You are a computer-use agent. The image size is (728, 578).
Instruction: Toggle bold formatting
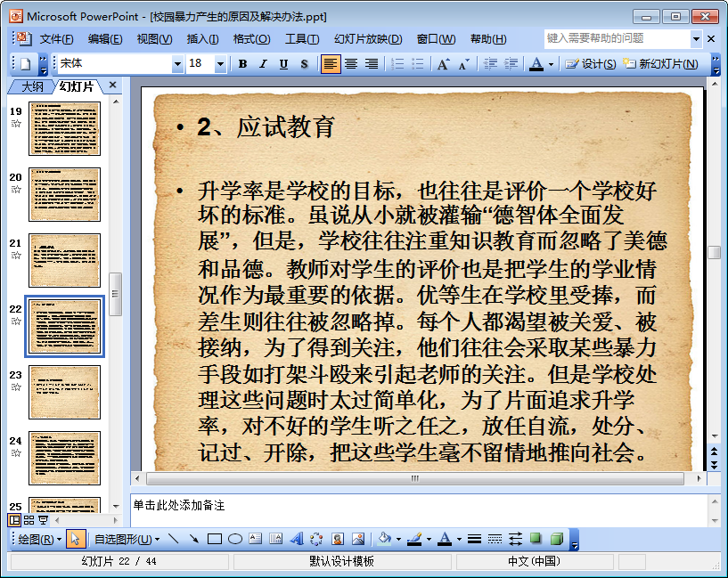[x=242, y=64]
